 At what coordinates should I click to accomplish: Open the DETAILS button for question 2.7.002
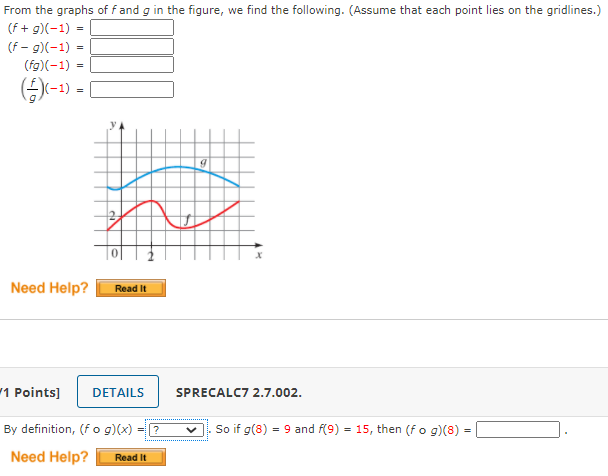pos(118,393)
